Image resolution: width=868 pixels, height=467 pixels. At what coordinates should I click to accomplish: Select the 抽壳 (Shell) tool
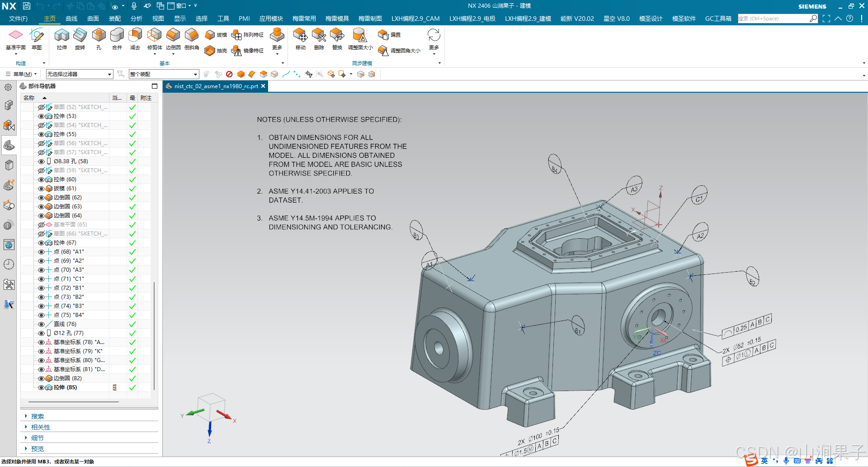pos(216,51)
